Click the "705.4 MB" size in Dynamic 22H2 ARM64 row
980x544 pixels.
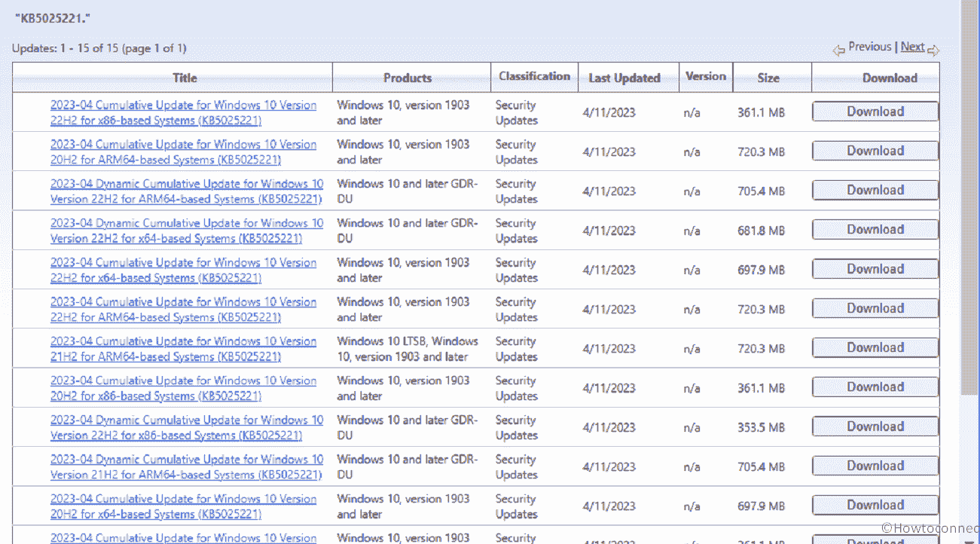pyautogui.click(x=761, y=191)
